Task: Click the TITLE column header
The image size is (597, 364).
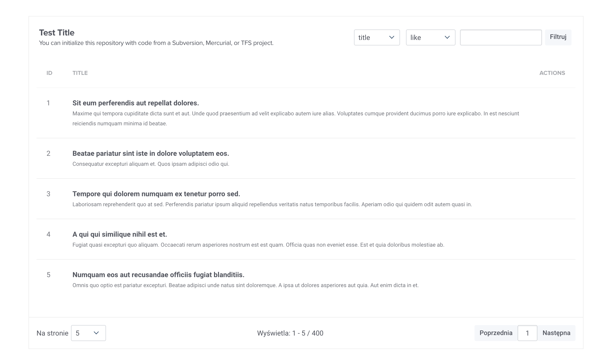Action: pyautogui.click(x=80, y=73)
